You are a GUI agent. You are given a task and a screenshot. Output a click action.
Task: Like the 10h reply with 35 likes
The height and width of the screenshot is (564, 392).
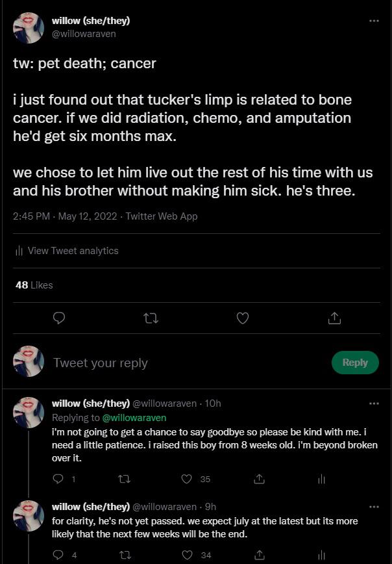[187, 479]
